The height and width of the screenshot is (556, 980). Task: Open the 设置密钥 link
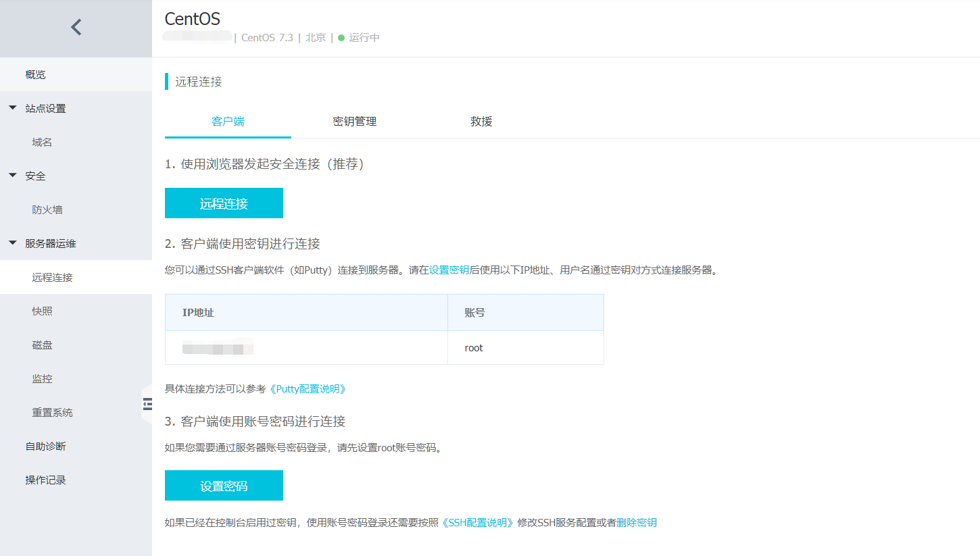[x=449, y=270]
